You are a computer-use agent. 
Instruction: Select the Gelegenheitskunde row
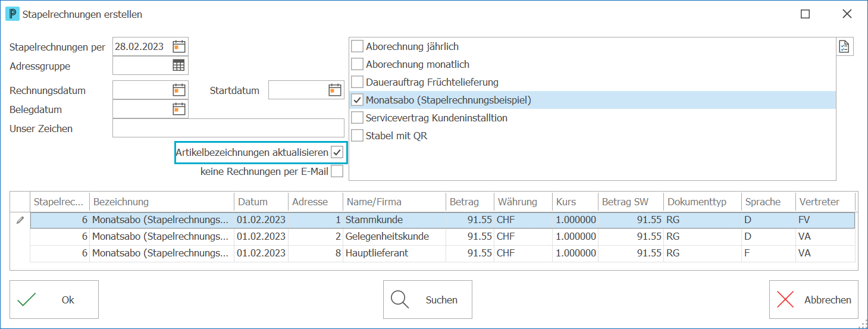tap(443, 236)
